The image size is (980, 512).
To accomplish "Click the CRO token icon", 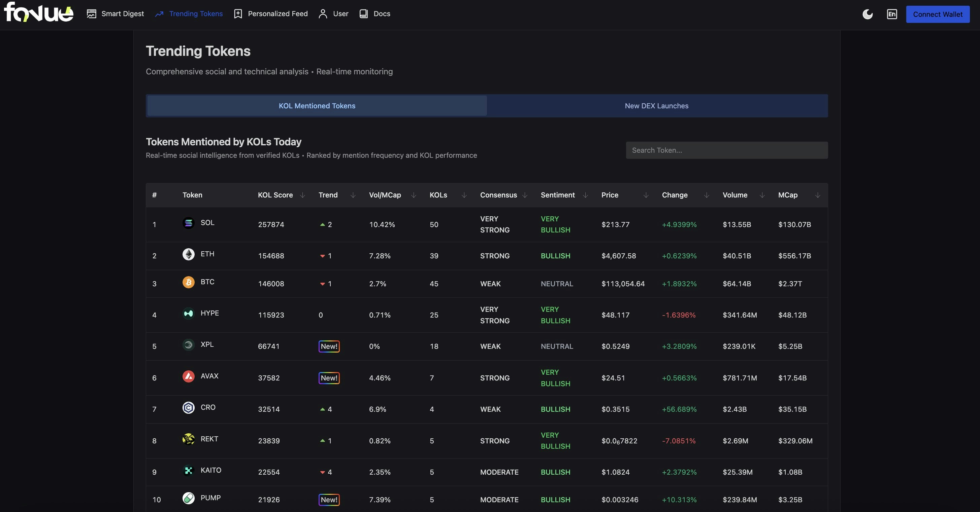I will [188, 407].
